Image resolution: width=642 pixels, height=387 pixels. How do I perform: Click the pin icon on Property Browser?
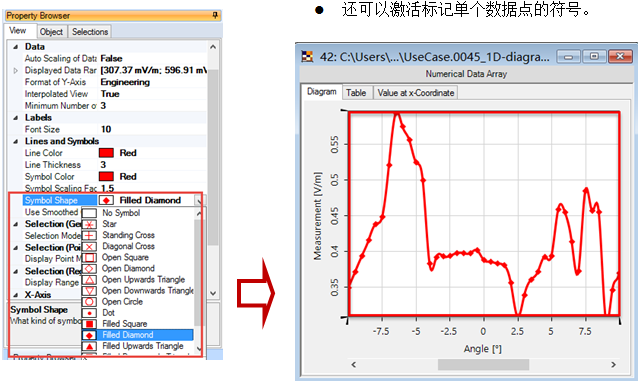(x=215, y=16)
